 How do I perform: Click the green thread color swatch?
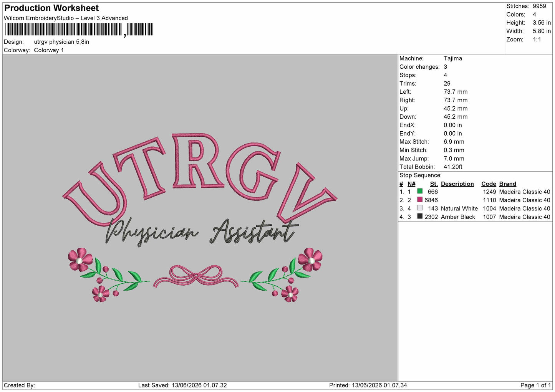[x=420, y=191]
